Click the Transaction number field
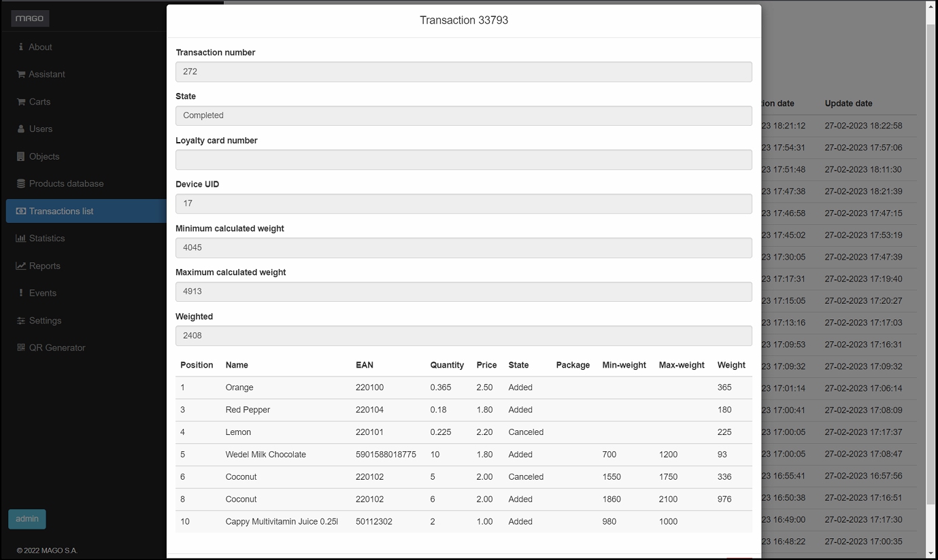This screenshot has height=560, width=938. [x=464, y=71]
